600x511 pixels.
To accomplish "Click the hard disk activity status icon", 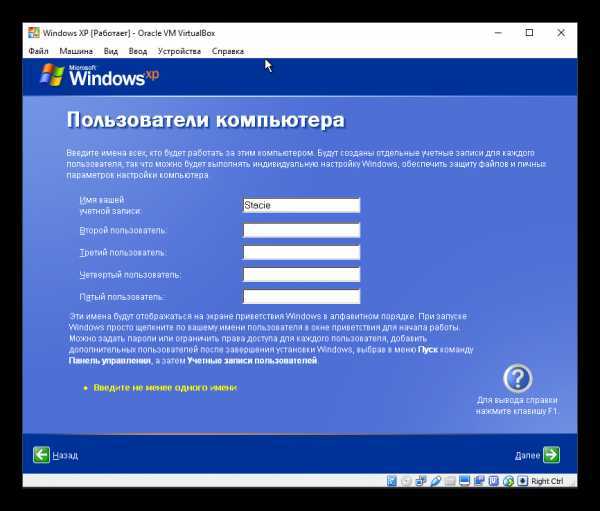I will tap(392, 481).
